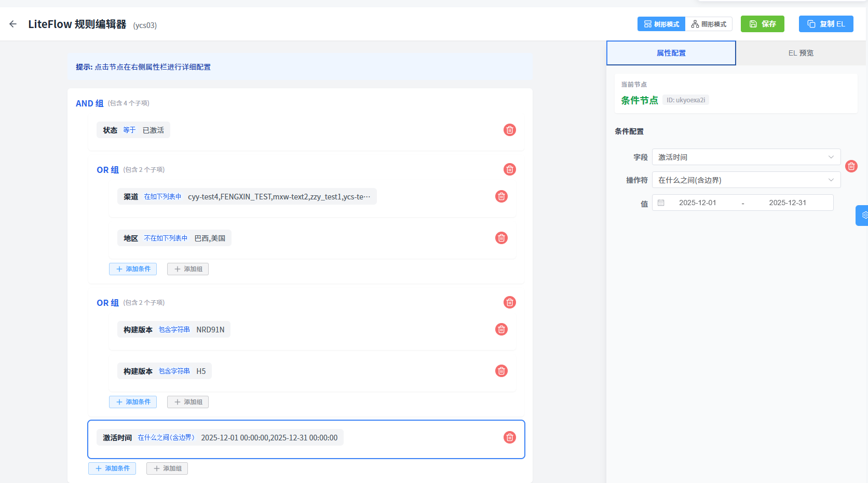Switch to 图形模式 view

click(709, 24)
